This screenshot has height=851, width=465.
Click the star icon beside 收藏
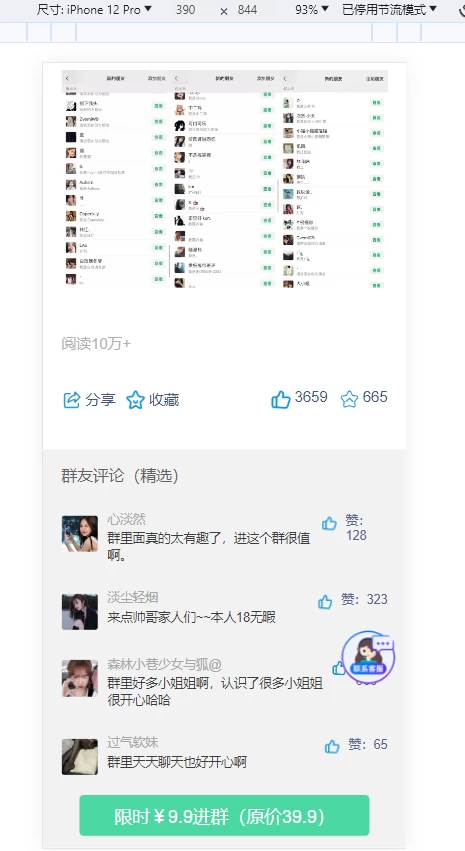tap(135, 400)
